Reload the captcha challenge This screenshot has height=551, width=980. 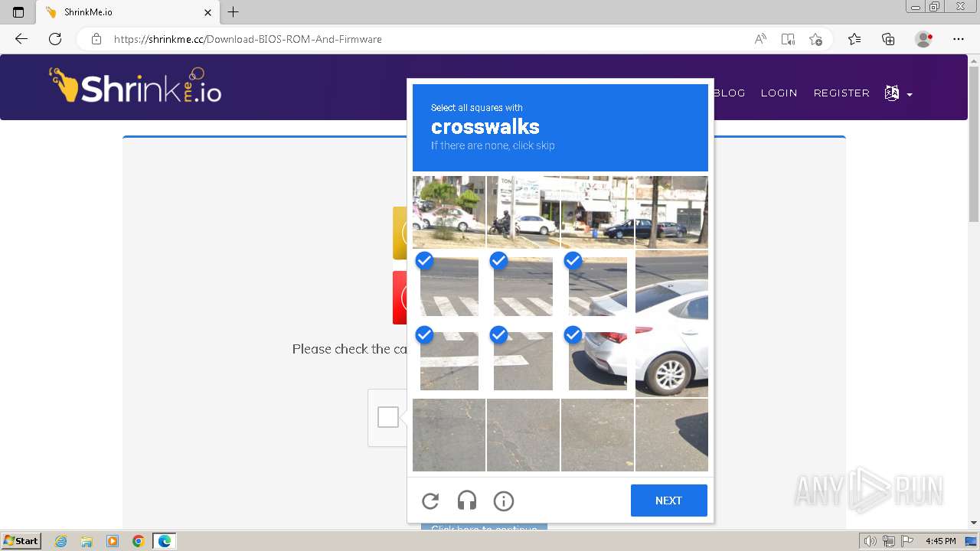[x=430, y=501]
